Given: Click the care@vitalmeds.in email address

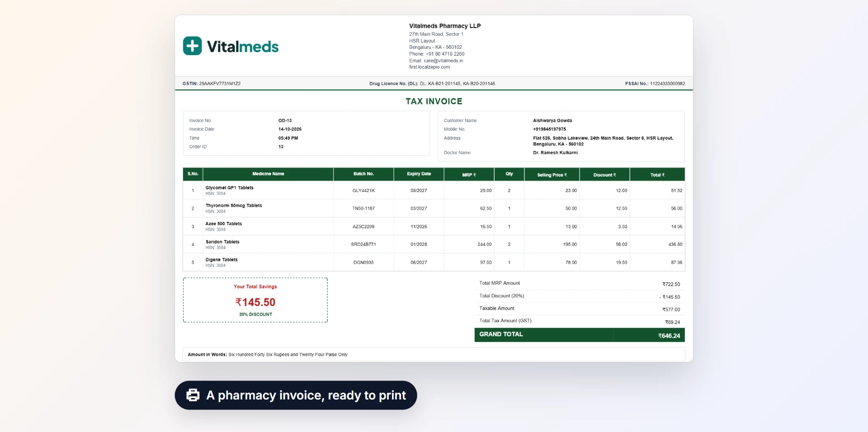Looking at the screenshot, I should pos(443,61).
